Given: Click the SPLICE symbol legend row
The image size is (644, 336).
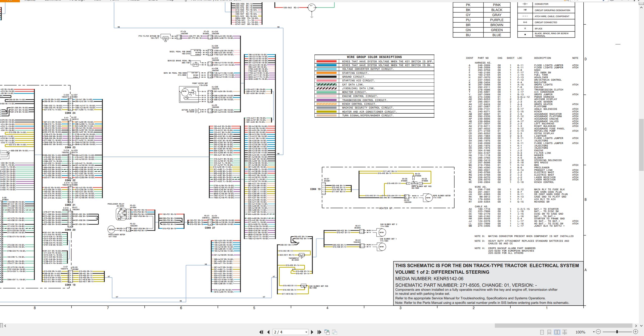Looking at the screenshot, I should point(546,28).
